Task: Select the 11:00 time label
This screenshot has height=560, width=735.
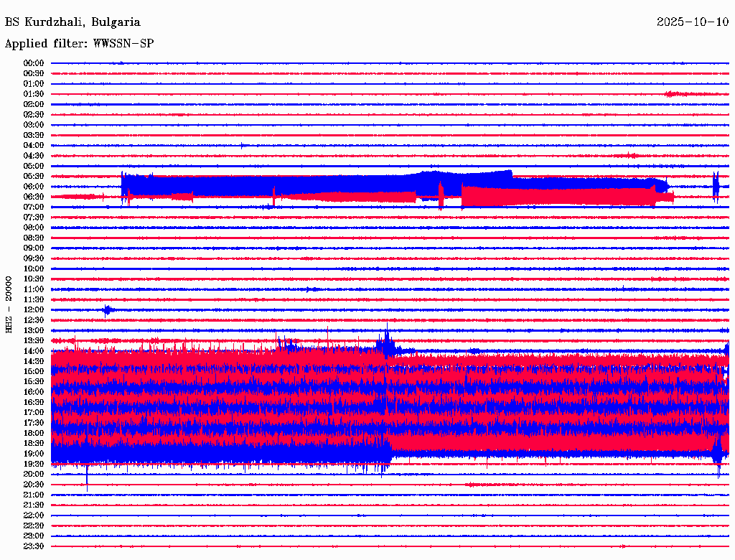Action: point(34,289)
